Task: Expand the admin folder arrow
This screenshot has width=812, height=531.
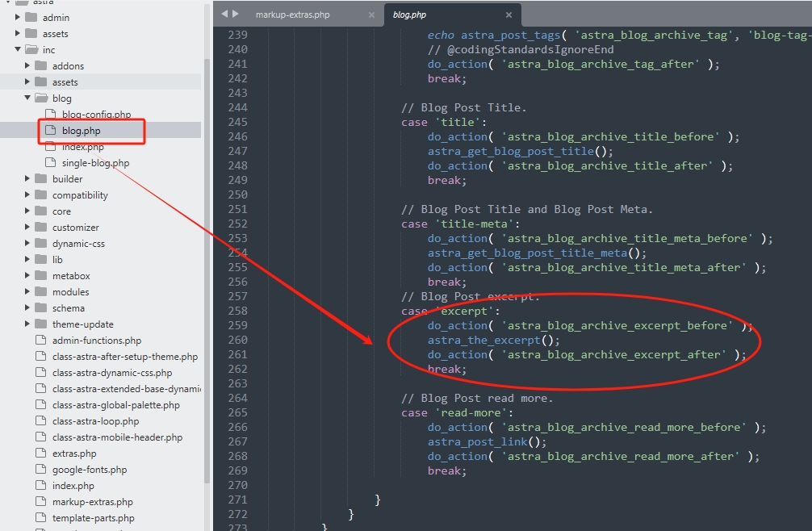Action: pyautogui.click(x=18, y=17)
